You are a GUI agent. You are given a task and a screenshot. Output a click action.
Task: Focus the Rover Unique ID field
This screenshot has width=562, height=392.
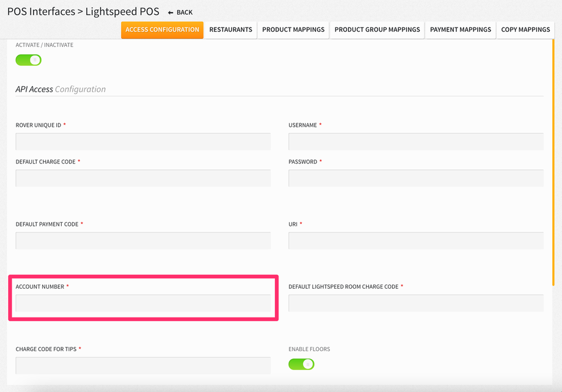tap(143, 142)
